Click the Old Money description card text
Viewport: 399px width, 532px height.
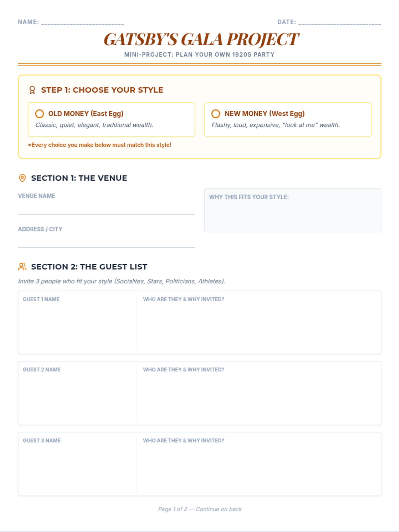pyautogui.click(x=94, y=125)
